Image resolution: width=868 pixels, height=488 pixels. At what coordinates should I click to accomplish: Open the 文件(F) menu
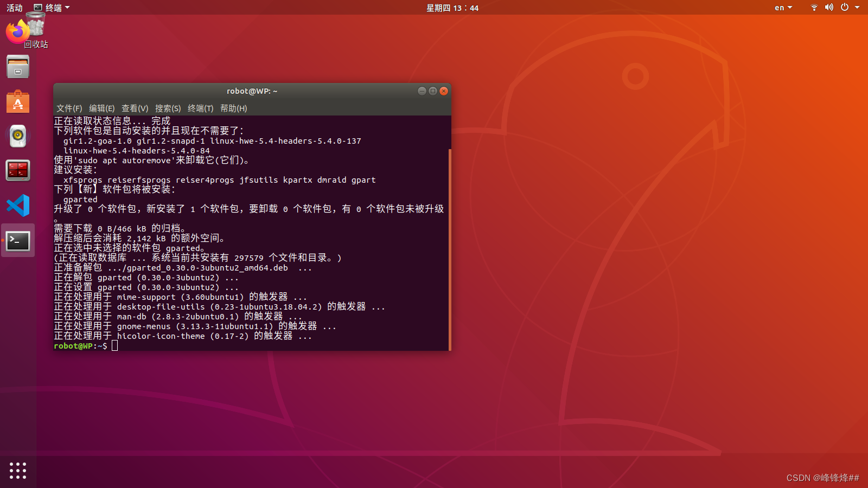pos(68,108)
